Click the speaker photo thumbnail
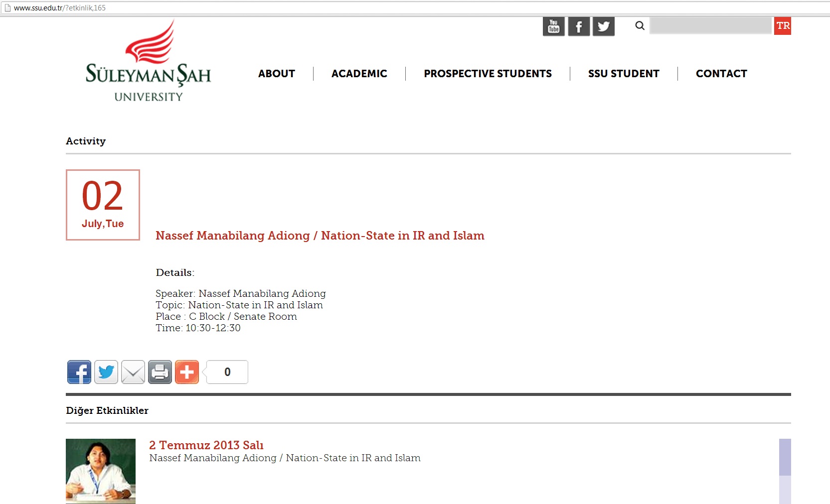 (101, 471)
